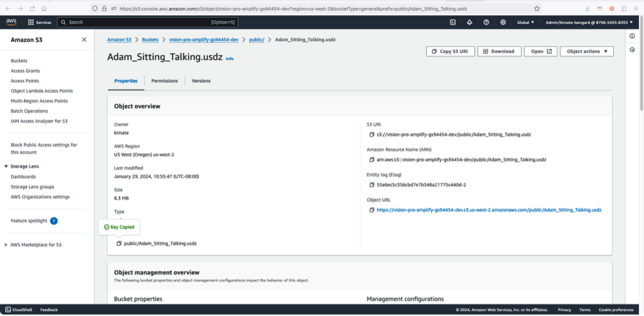Image resolution: width=644 pixels, height=316 pixels.
Task: Open Access Points in the sidebar
Action: [25, 81]
